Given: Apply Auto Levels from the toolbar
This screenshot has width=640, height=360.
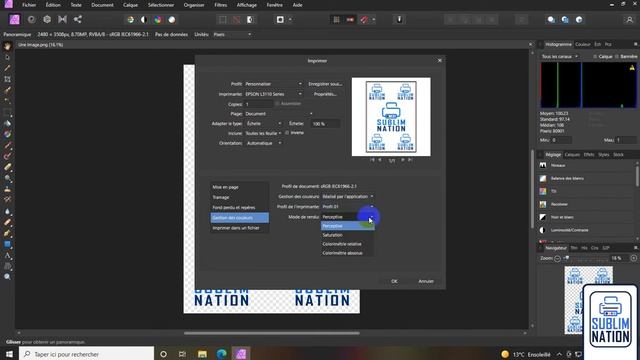Looking at the screenshot, I should coord(131,20).
